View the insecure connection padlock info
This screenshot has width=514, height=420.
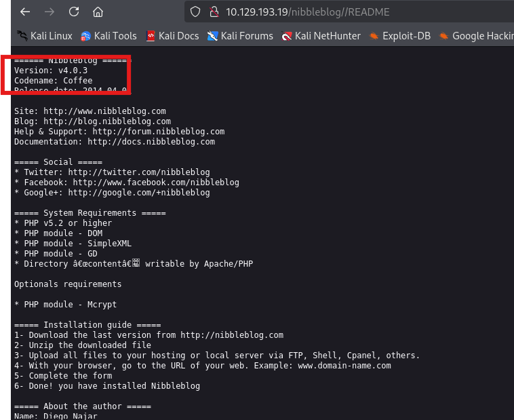click(214, 12)
